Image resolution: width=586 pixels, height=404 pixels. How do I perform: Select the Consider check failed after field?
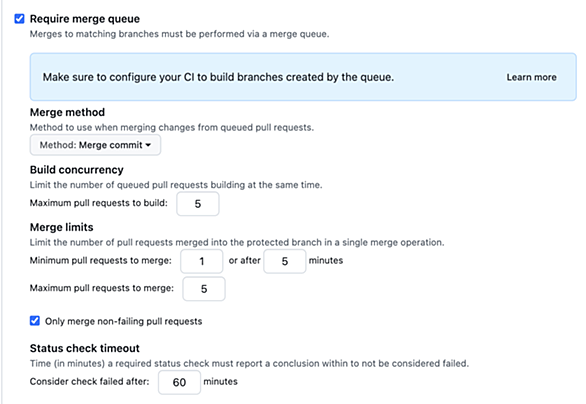point(179,382)
